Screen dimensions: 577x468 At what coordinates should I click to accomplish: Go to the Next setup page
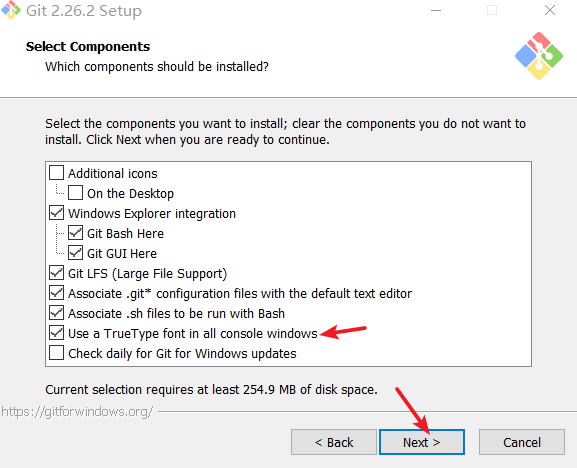click(422, 442)
